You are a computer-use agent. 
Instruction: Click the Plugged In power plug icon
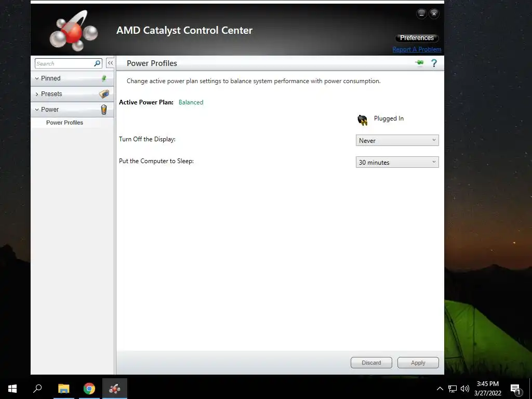[362, 119]
